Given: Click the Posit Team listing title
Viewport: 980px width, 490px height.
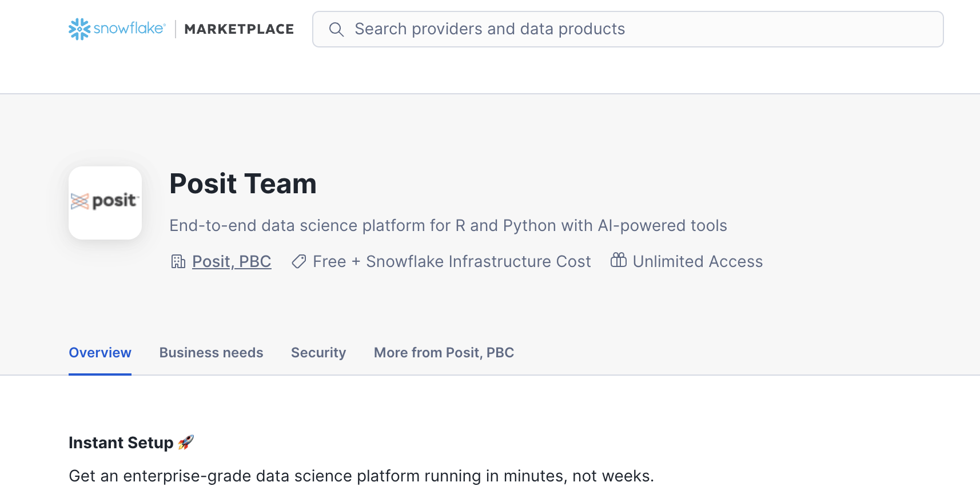Looking at the screenshot, I should click(x=243, y=184).
